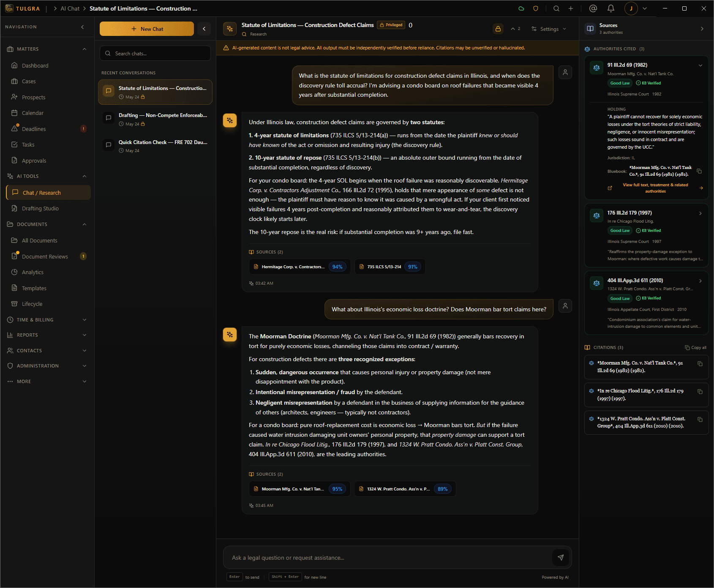This screenshot has width=714, height=588.
Task: Collapse the chat list panel
Action: point(204,29)
